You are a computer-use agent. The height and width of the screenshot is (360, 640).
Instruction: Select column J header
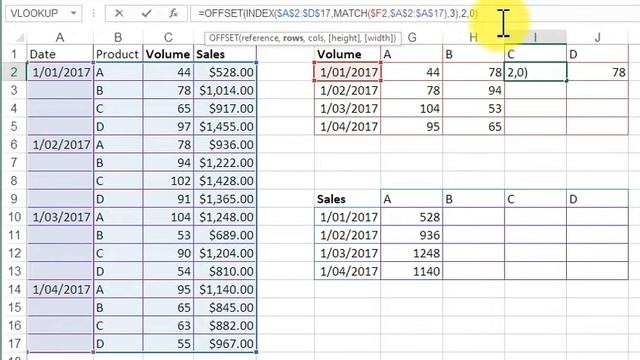pyautogui.click(x=597, y=38)
